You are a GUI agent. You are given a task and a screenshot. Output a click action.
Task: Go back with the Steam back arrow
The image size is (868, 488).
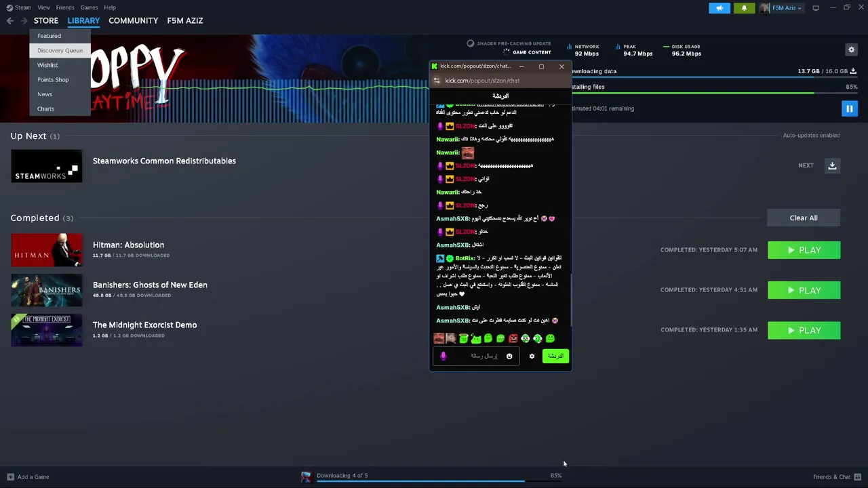[x=9, y=21]
